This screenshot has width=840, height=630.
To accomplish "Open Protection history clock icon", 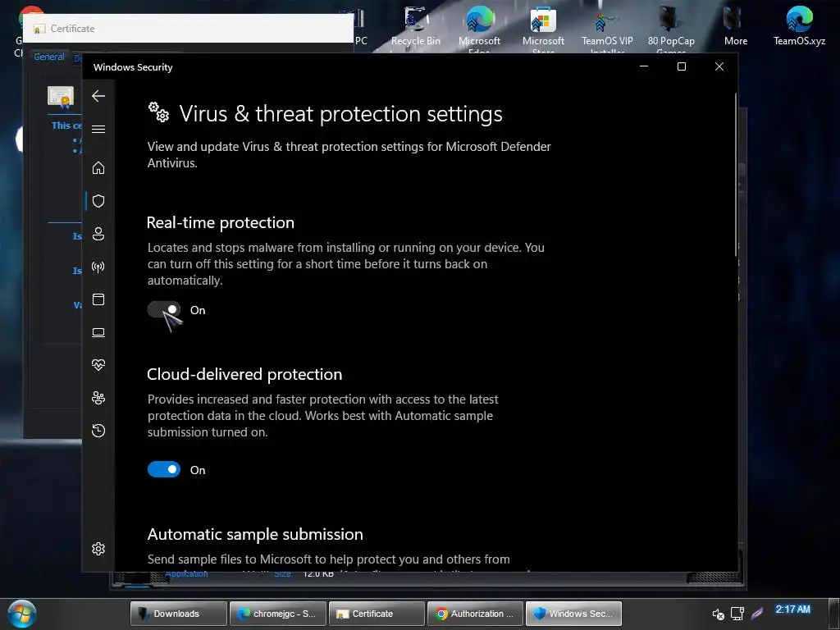I will (98, 431).
